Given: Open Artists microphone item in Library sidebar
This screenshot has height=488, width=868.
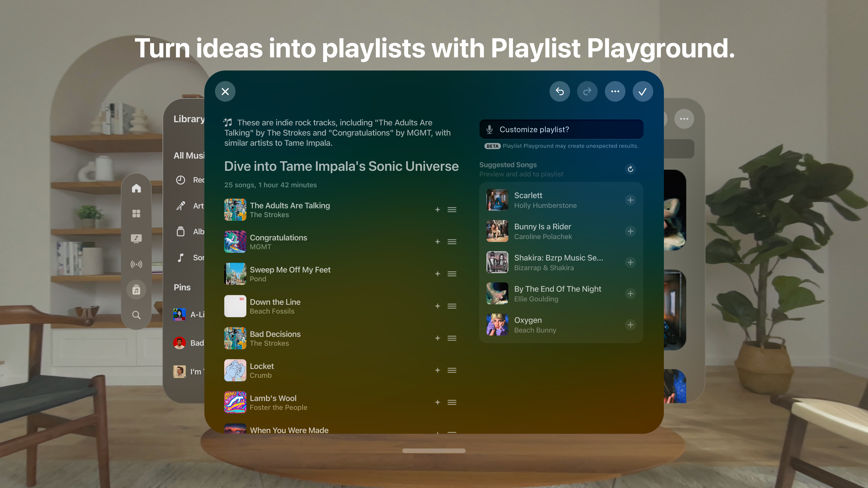Looking at the screenshot, I should pos(181,206).
